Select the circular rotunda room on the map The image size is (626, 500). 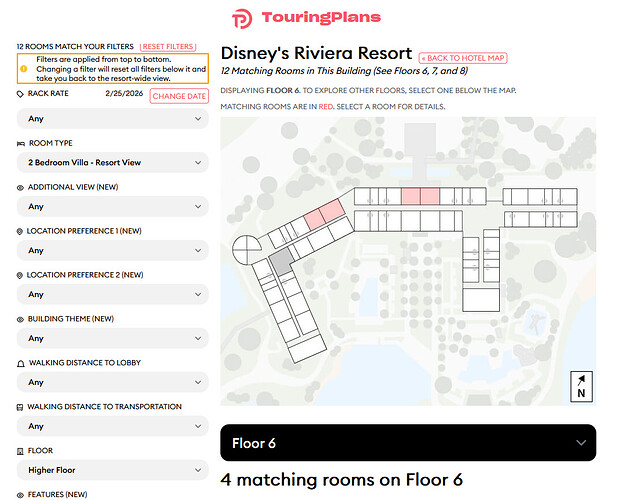[x=246, y=246]
